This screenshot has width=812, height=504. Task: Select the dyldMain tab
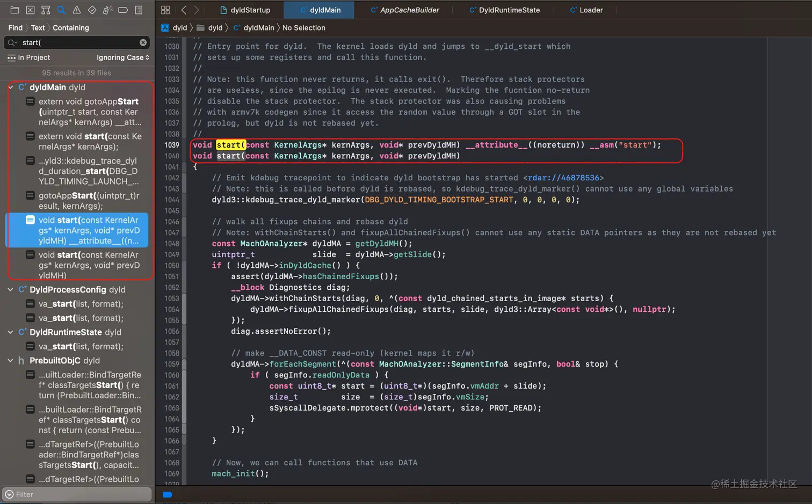319,10
